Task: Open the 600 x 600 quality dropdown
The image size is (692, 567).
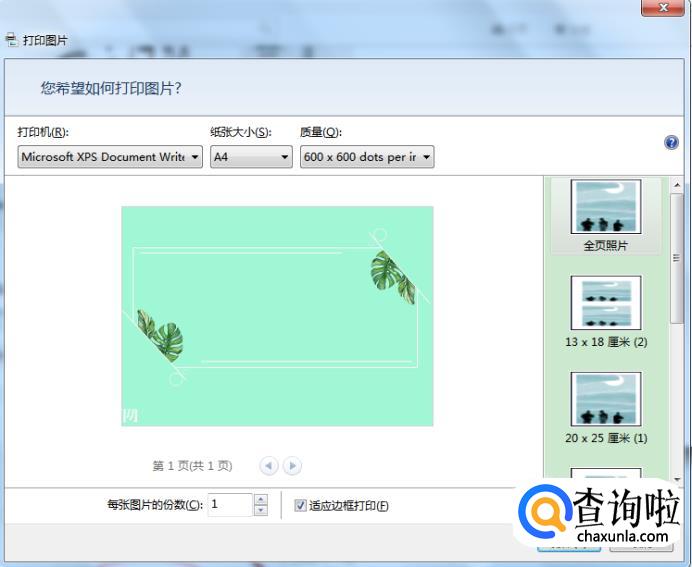Action: click(367, 157)
